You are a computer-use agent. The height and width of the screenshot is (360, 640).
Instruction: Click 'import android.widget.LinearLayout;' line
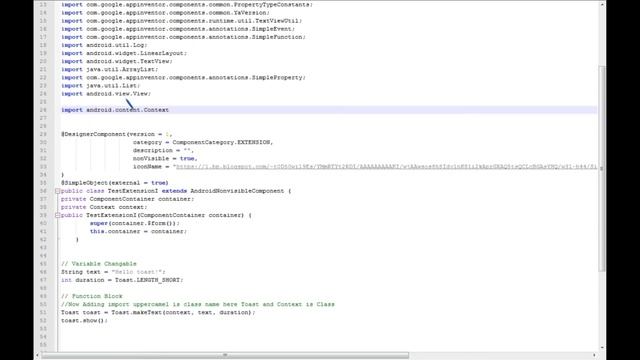point(124,53)
